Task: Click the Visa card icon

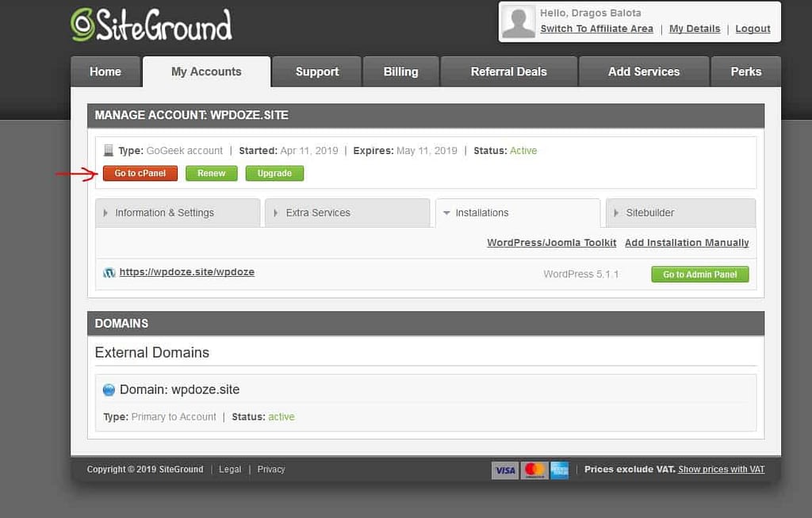Action: (505, 470)
